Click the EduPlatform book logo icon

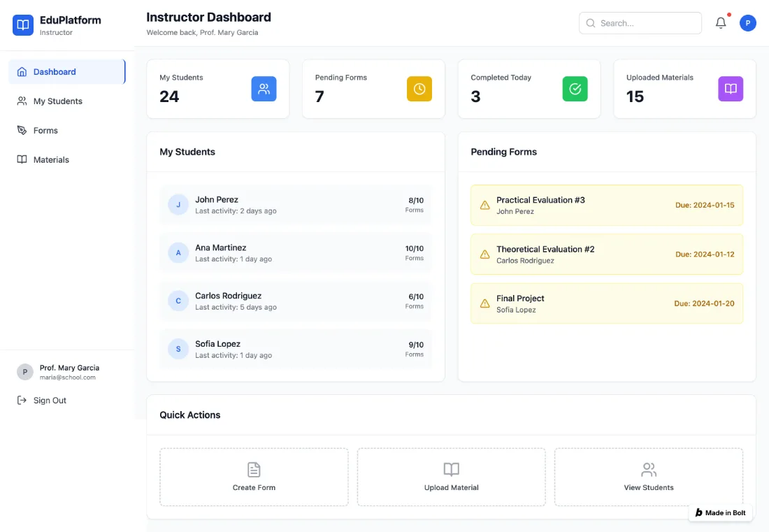pyautogui.click(x=23, y=25)
